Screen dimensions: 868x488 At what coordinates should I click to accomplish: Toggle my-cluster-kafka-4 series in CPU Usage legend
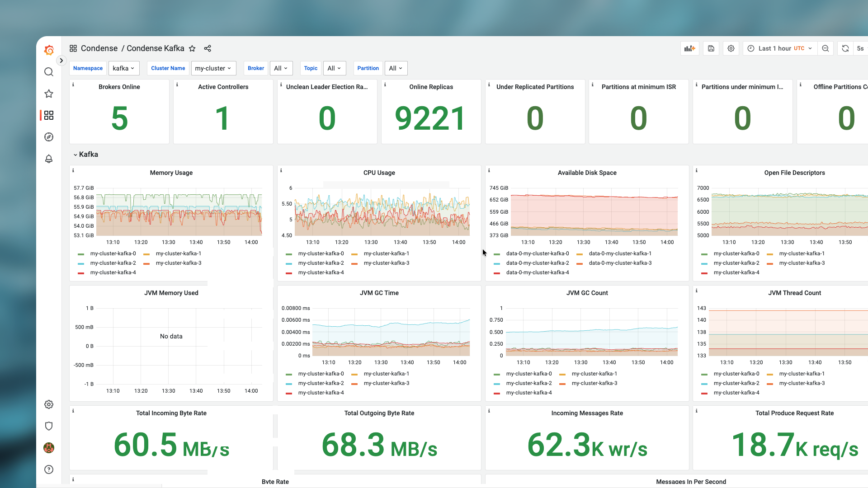(x=321, y=272)
